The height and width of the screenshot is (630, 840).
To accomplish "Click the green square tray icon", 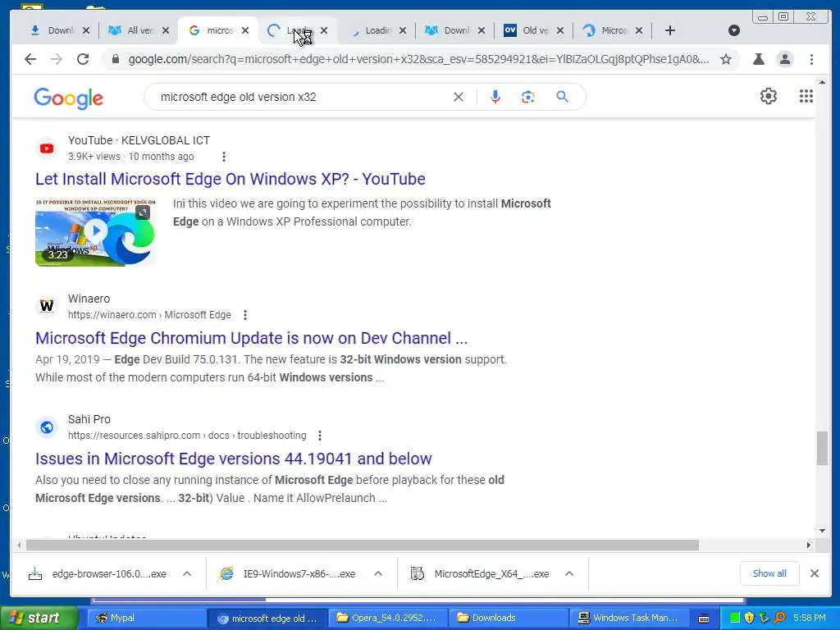I will 735,618.
